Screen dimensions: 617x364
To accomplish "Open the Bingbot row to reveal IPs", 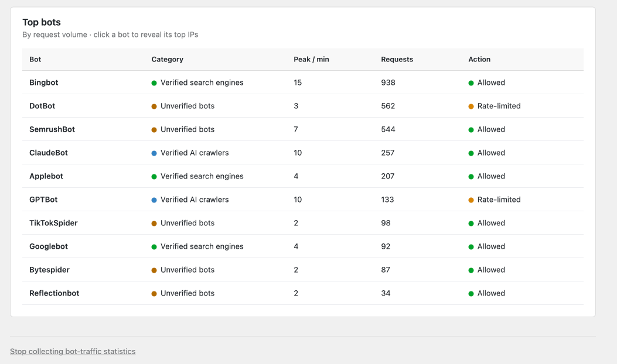I will 44,83.
